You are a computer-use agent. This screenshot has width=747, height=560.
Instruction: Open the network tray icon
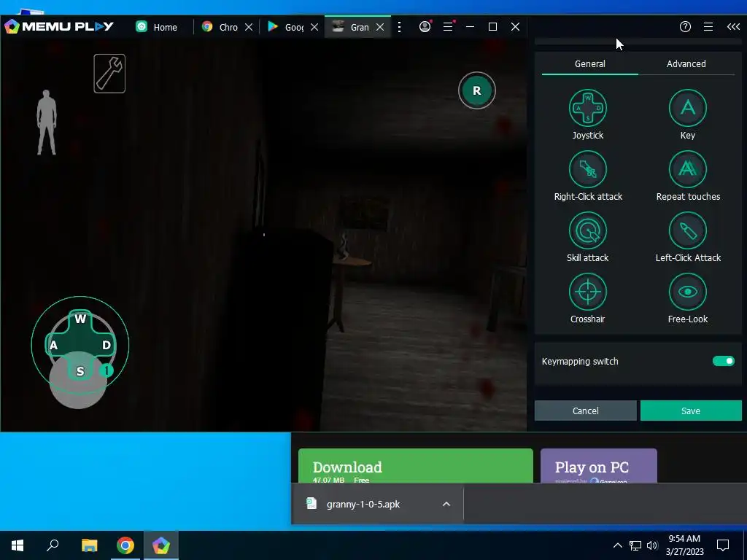point(635,545)
